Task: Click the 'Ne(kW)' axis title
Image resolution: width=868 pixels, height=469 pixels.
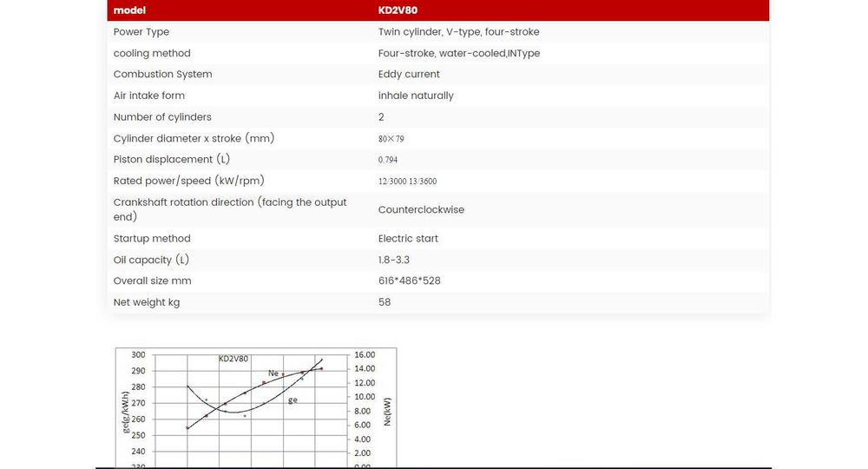Action: [387, 412]
